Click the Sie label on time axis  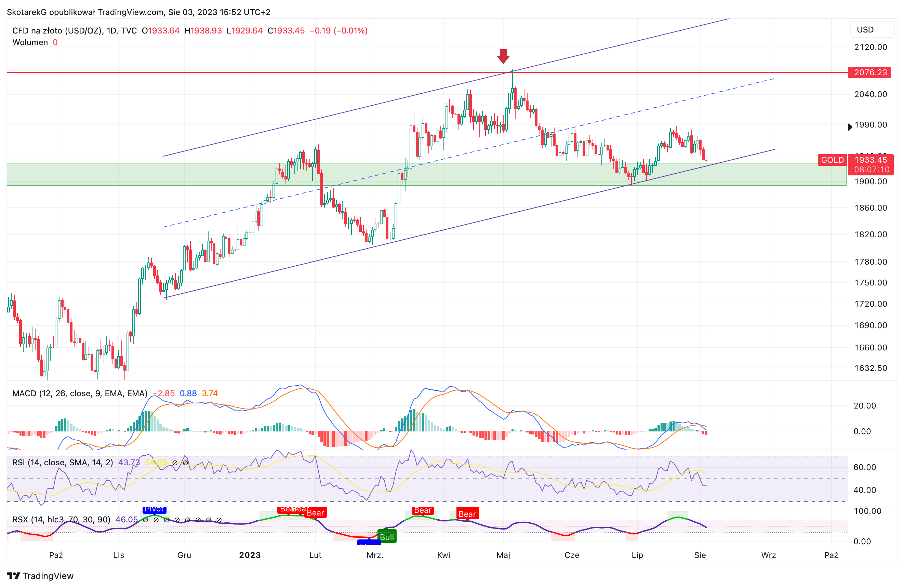[x=700, y=555]
